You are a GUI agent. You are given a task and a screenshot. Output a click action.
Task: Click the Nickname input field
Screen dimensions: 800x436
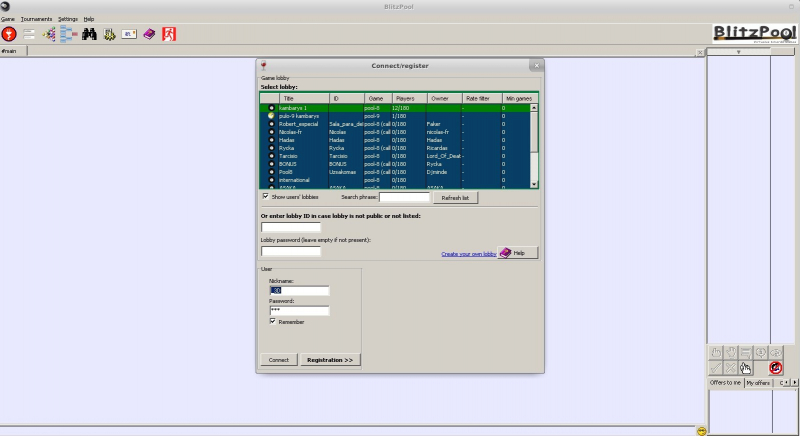point(299,291)
